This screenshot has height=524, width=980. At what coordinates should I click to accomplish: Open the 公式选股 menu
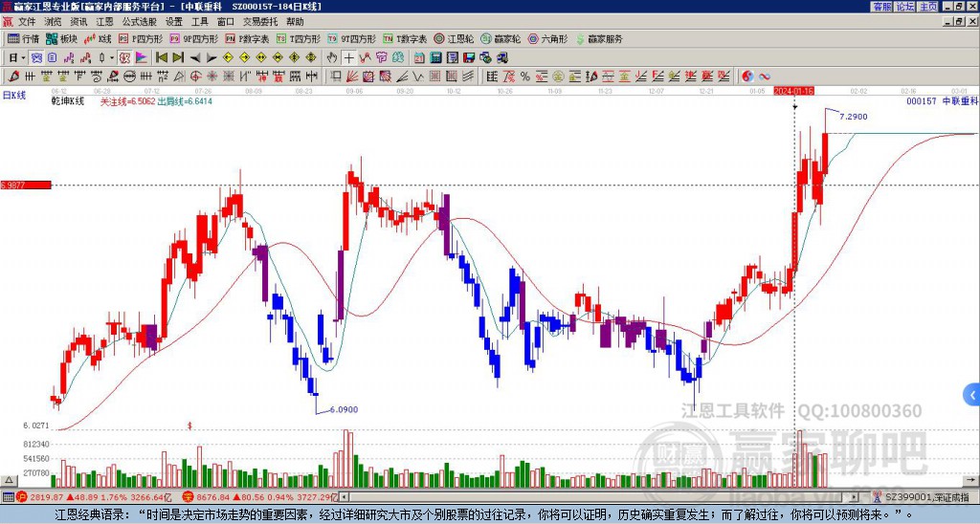pos(140,22)
